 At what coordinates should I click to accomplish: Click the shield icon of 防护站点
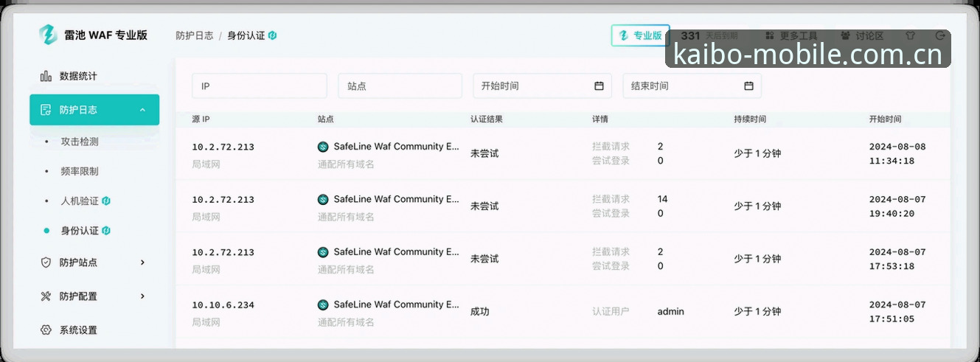point(46,262)
